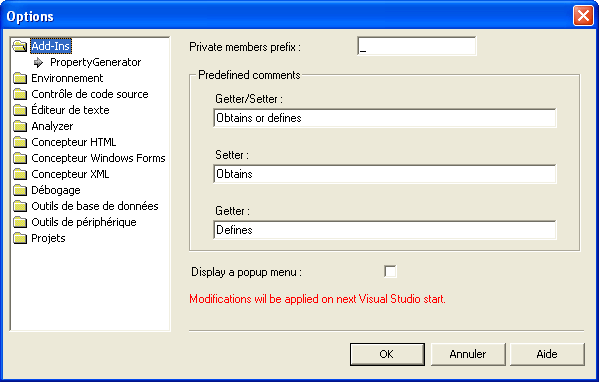Enable the Display a popup menu checkbox
The image size is (599, 382).
click(x=390, y=272)
